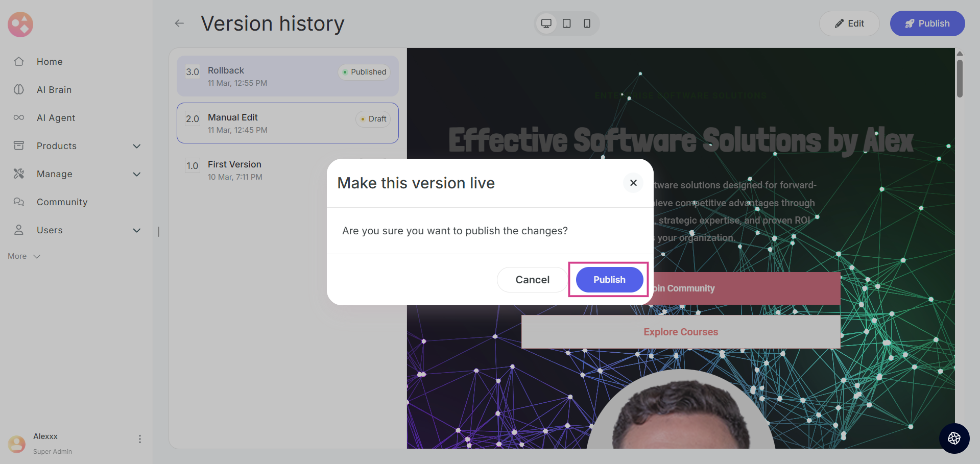Screen dimensions: 980x464
Task: Click the app logo in sidebar
Action: 20,24
